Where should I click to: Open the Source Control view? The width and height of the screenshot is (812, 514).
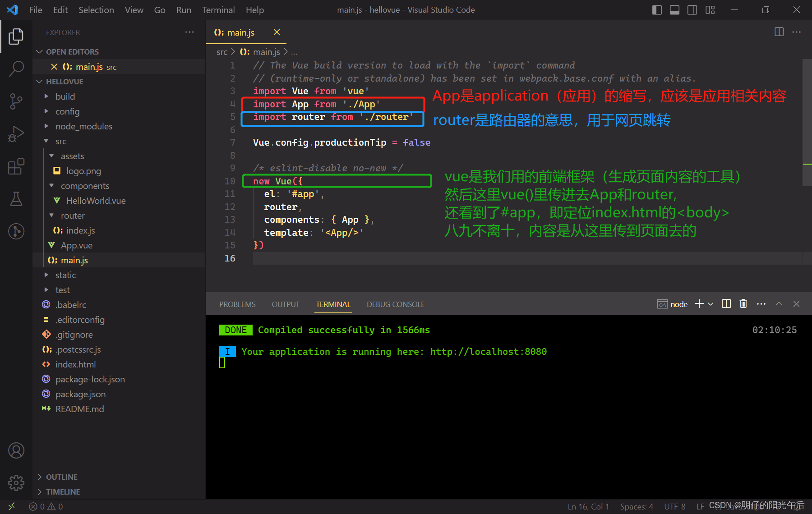(x=16, y=101)
